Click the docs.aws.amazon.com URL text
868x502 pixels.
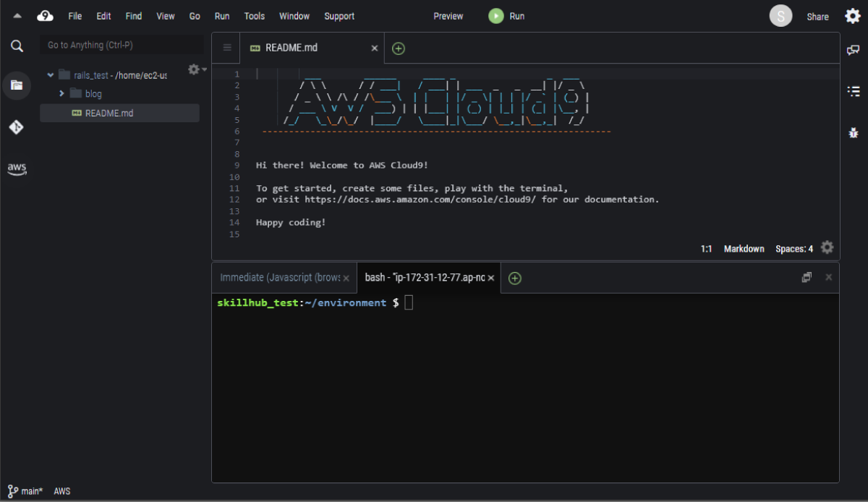tap(420, 200)
